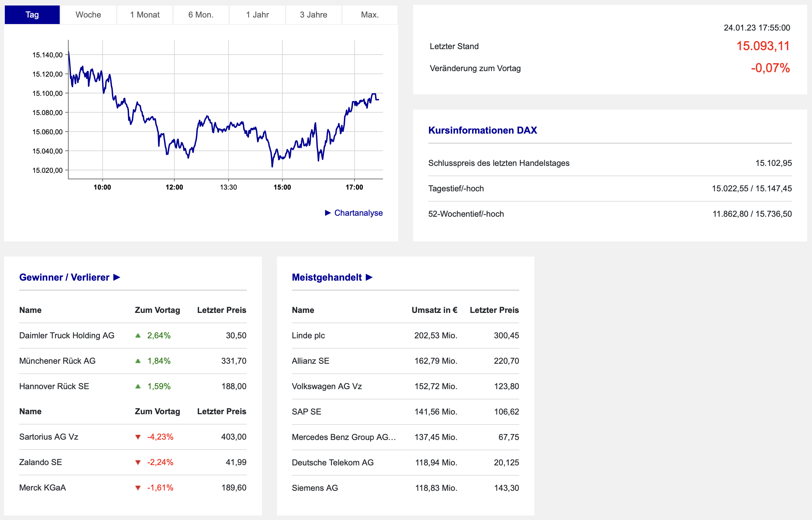Click green up arrow for Daimler Truck Holding
812x520 pixels.
coord(138,336)
